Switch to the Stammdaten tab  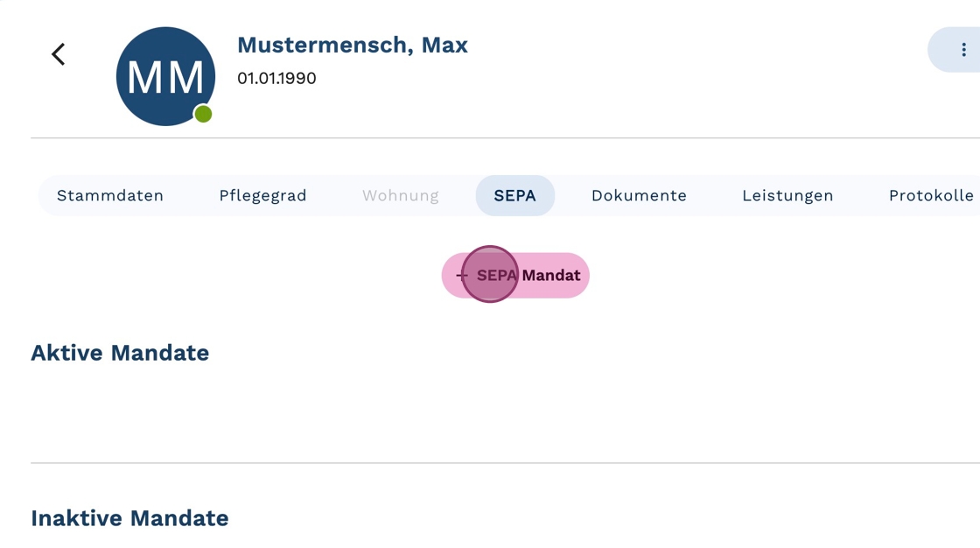110,196
